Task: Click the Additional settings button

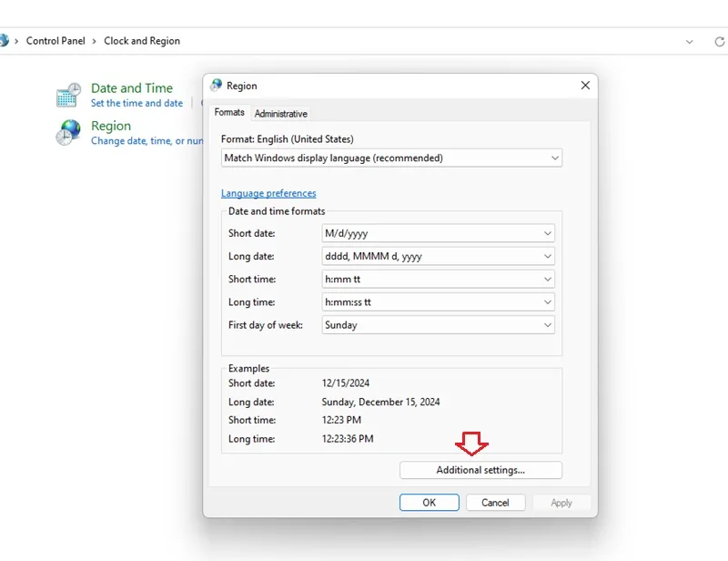Action: [480, 470]
